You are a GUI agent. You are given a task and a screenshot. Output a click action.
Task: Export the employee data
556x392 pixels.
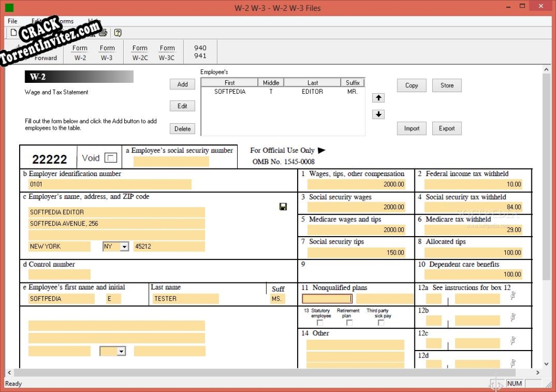coord(446,128)
